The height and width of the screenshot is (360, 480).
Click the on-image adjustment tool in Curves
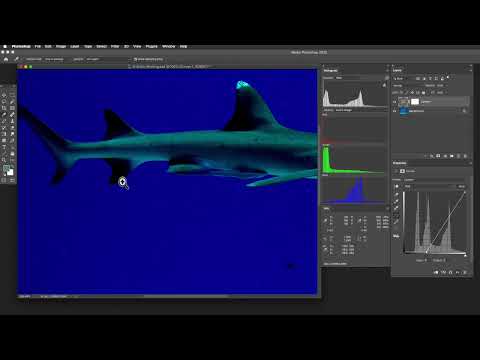pos(396,187)
